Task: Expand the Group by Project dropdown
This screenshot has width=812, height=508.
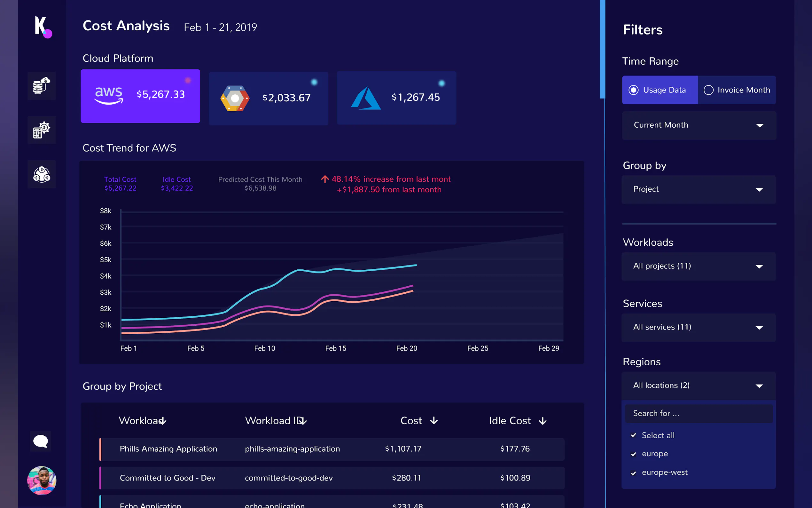Action: [698, 189]
